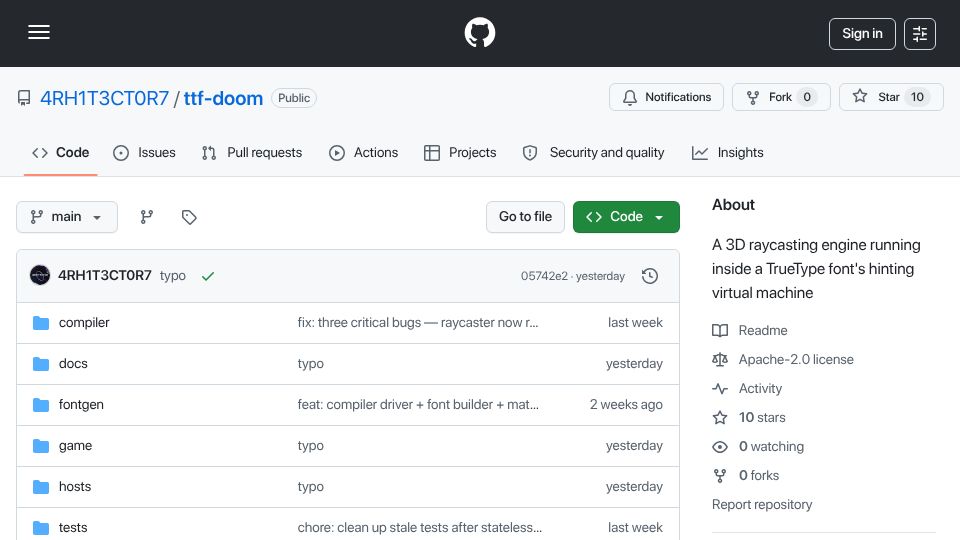Open the ttf-doom repository link
Screen dimensions: 960x540
tap(223, 98)
